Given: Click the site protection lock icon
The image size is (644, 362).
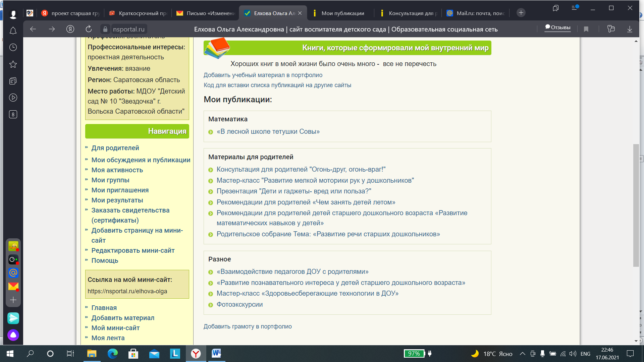Looking at the screenshot, I should [105, 29].
